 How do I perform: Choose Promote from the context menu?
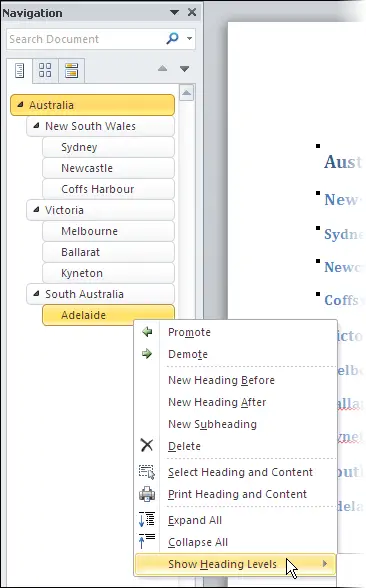click(236, 332)
